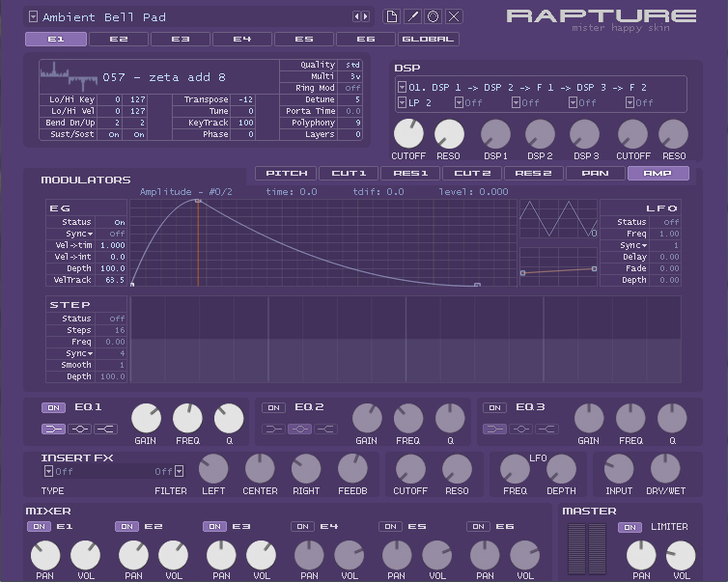The image size is (728, 582).
Task: Open the Insert FX Type dropdown
Action: coord(48,471)
